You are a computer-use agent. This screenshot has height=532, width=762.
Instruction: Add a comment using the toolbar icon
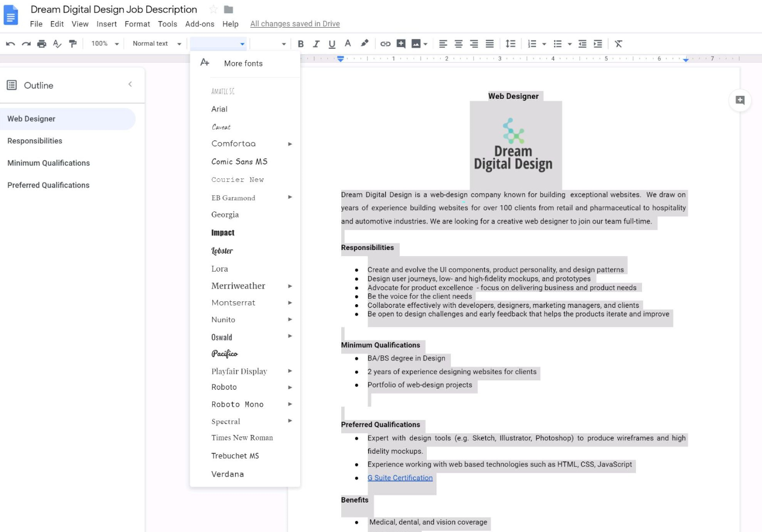(x=401, y=43)
